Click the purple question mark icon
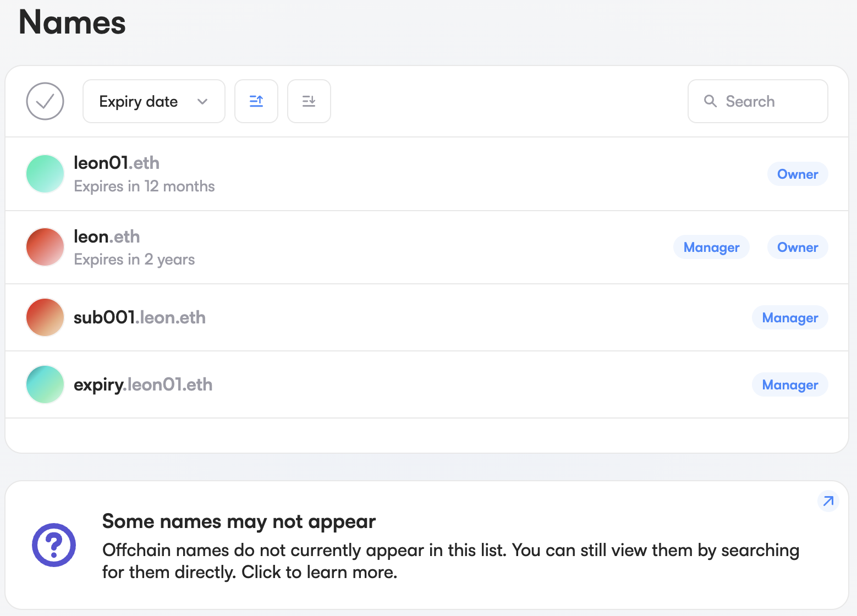The height and width of the screenshot is (616, 857). click(x=54, y=545)
